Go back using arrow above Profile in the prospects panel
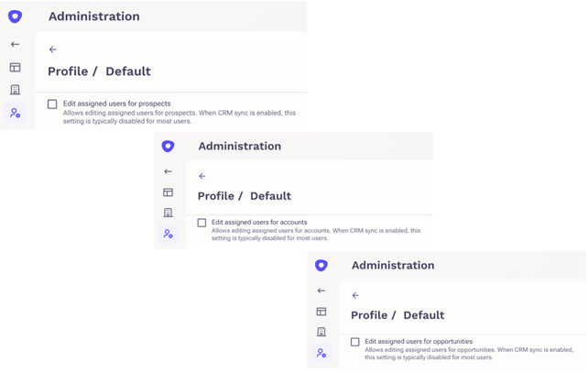The width and height of the screenshot is (588, 373). coord(53,49)
